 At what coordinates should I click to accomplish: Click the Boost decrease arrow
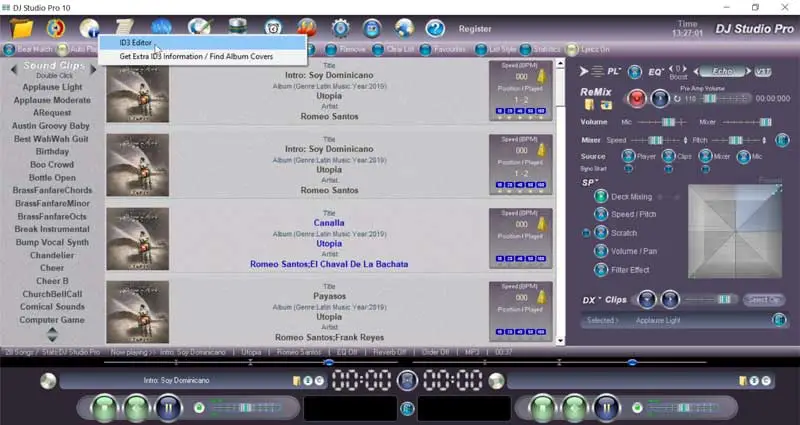click(x=672, y=68)
